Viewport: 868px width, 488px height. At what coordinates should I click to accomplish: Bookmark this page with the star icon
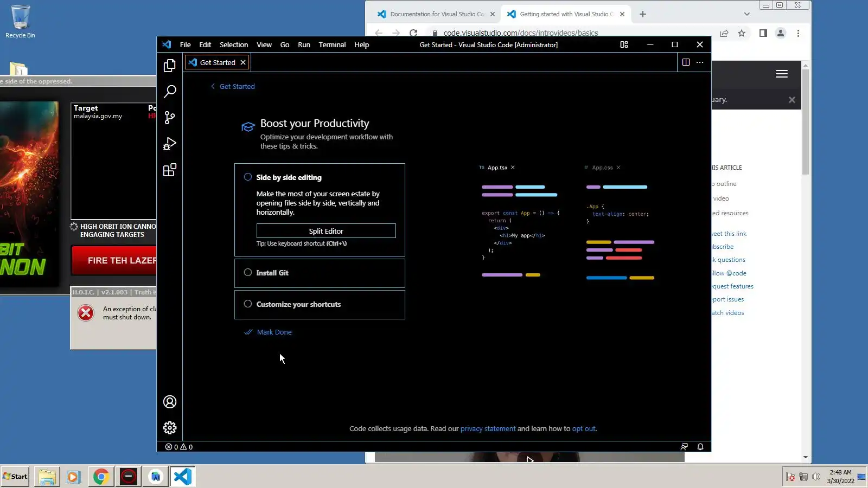(742, 33)
